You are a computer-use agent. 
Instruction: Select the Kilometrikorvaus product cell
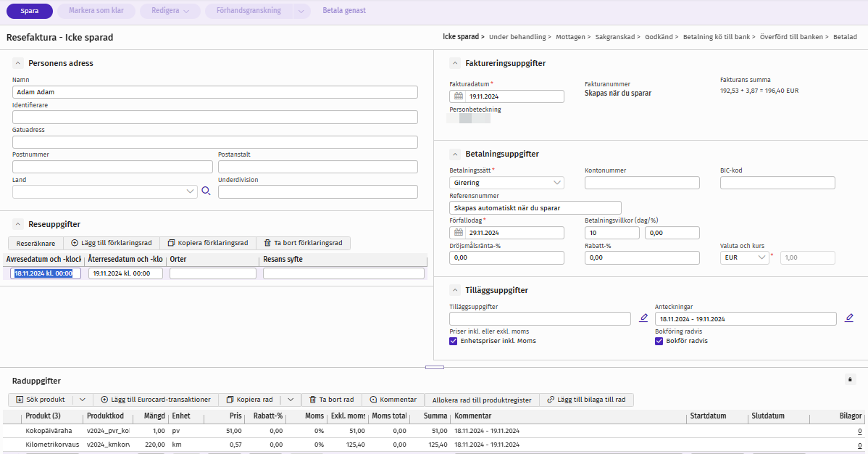coord(52,445)
